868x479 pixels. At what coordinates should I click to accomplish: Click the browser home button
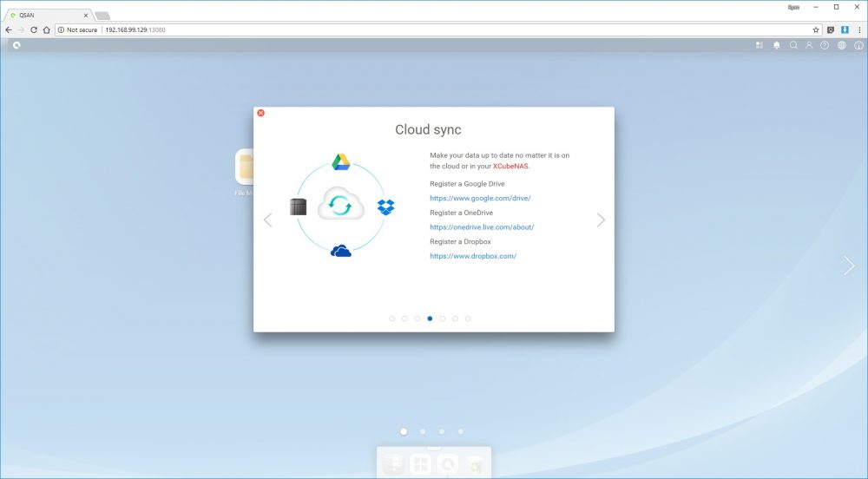[x=47, y=30]
